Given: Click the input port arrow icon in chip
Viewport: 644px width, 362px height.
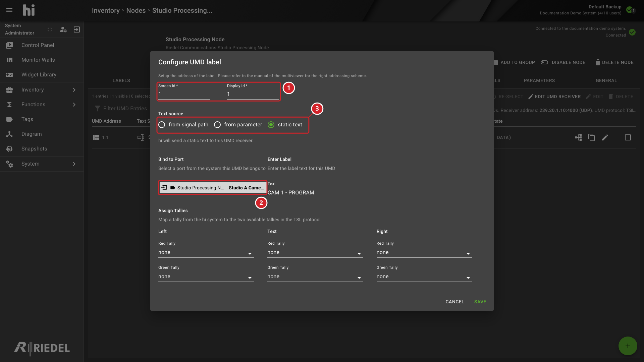Looking at the screenshot, I should coord(164,187).
